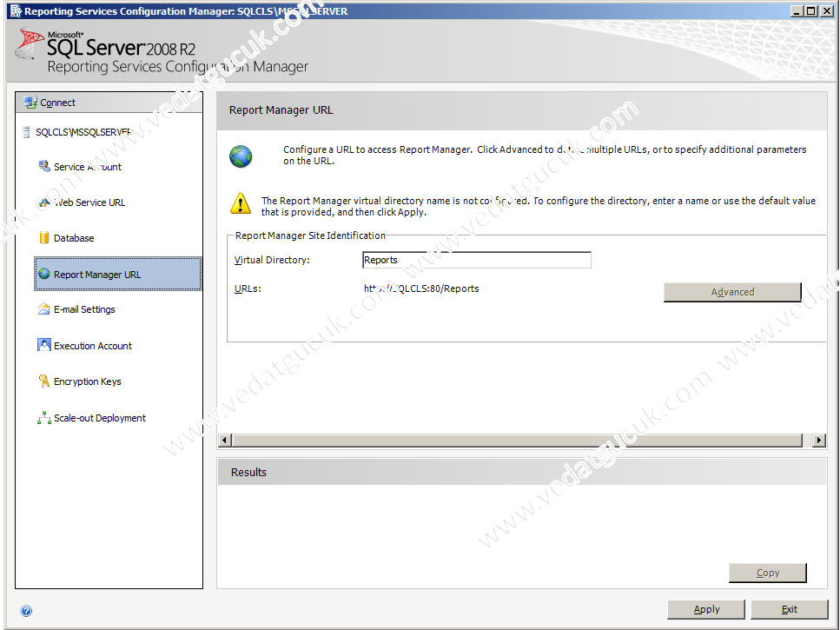Open help via the blue question icon
The height and width of the screenshot is (630, 840).
26,611
